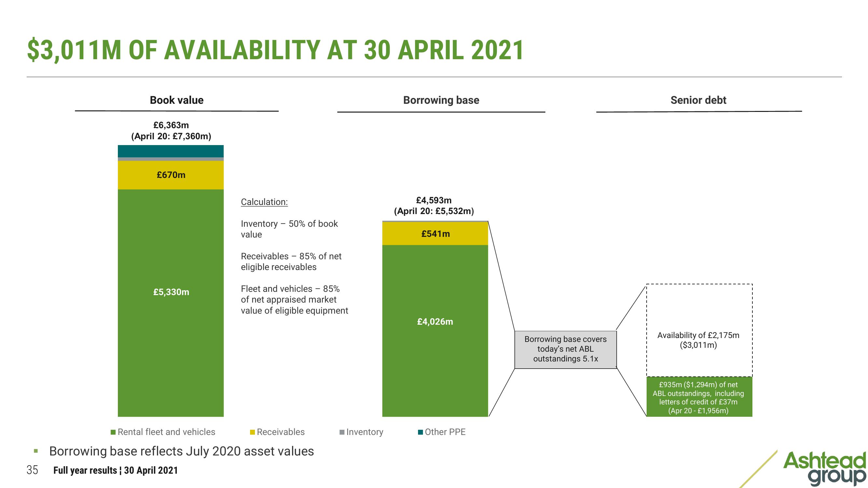This screenshot has width=868, height=488.
Task: Click the '£4,026m' borrowing base fleet segment
Action: click(435, 331)
